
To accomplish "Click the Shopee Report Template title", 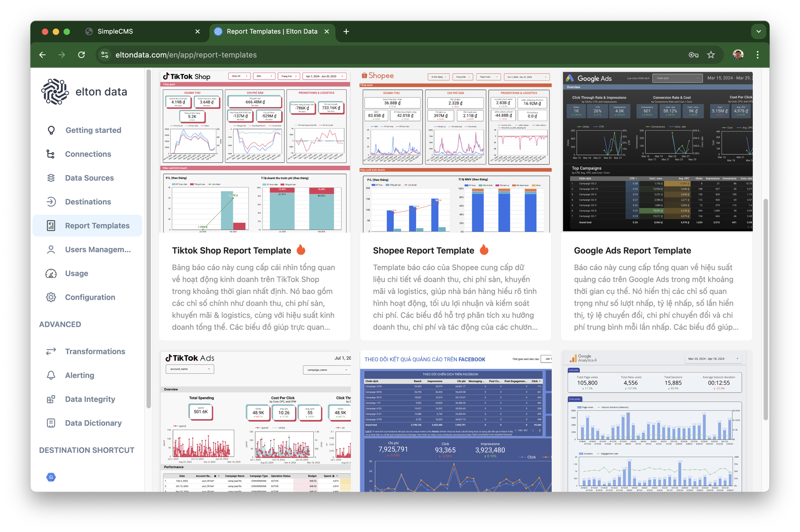I will pyautogui.click(x=423, y=251).
